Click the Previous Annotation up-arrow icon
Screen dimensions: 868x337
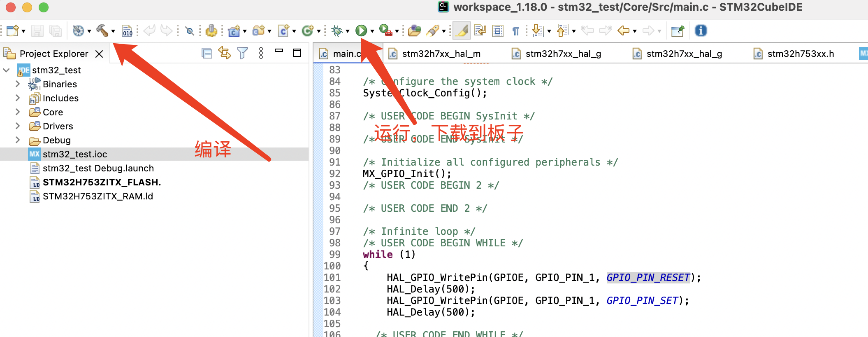pos(562,30)
